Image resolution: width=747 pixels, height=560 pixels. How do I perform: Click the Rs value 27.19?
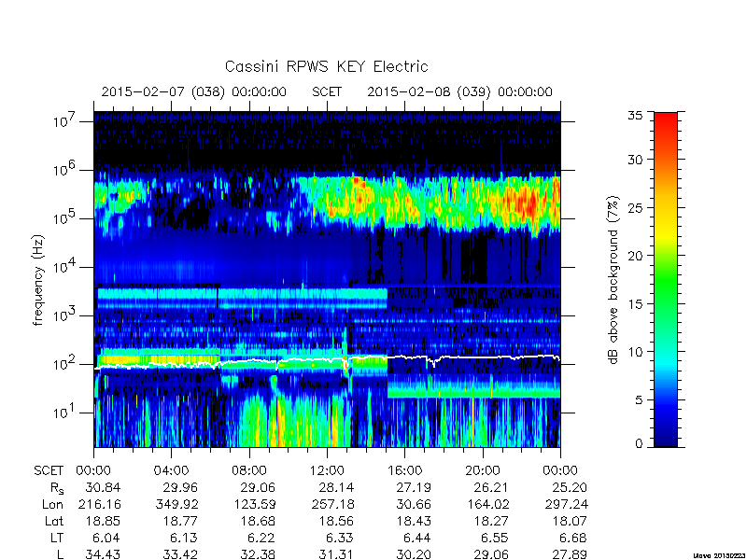(x=414, y=487)
